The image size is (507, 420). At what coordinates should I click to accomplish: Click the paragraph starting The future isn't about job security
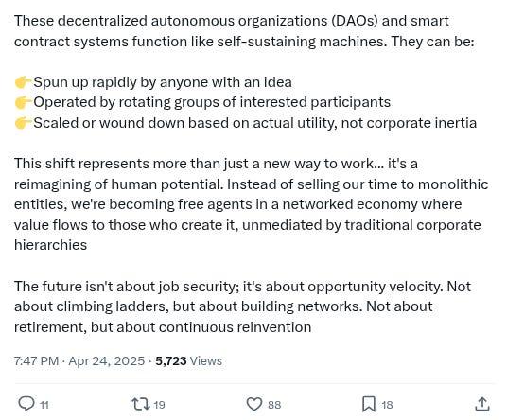pos(242,306)
